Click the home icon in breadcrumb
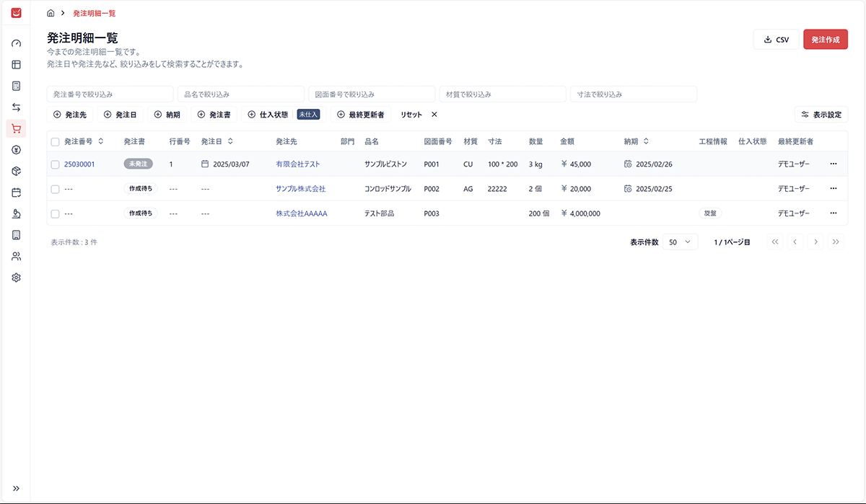Viewport: 866px width, 504px height. click(x=51, y=13)
